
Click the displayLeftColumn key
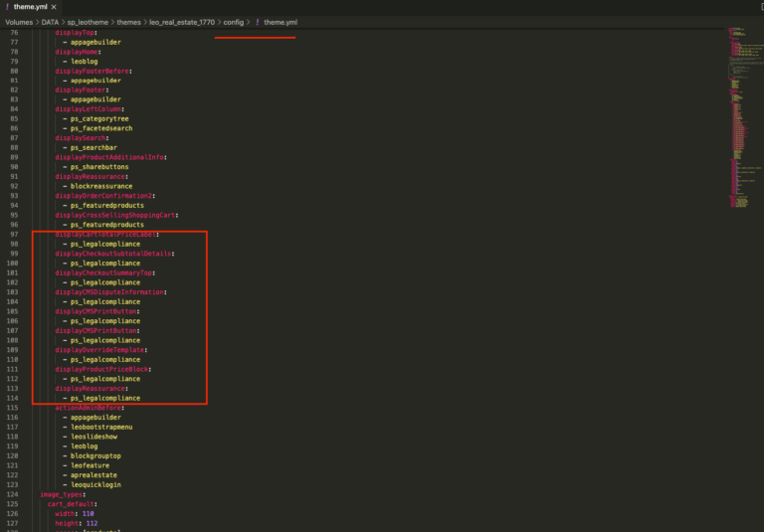(x=89, y=109)
